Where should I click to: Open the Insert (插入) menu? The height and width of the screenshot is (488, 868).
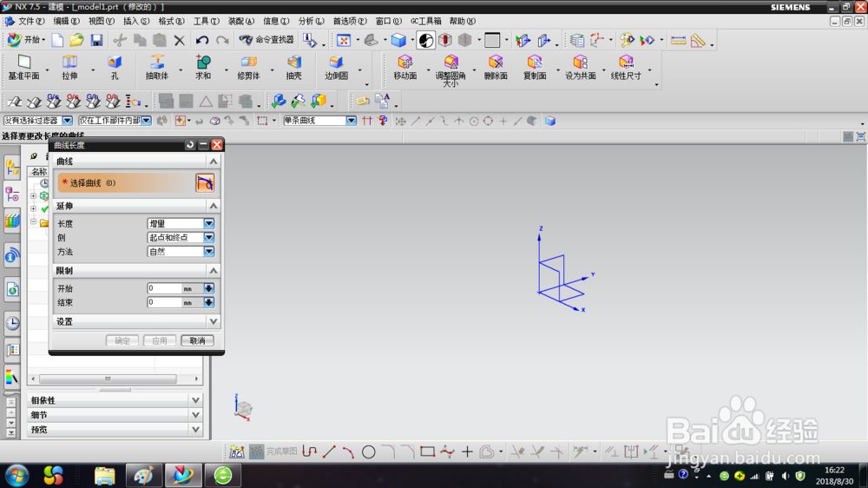tap(136, 21)
